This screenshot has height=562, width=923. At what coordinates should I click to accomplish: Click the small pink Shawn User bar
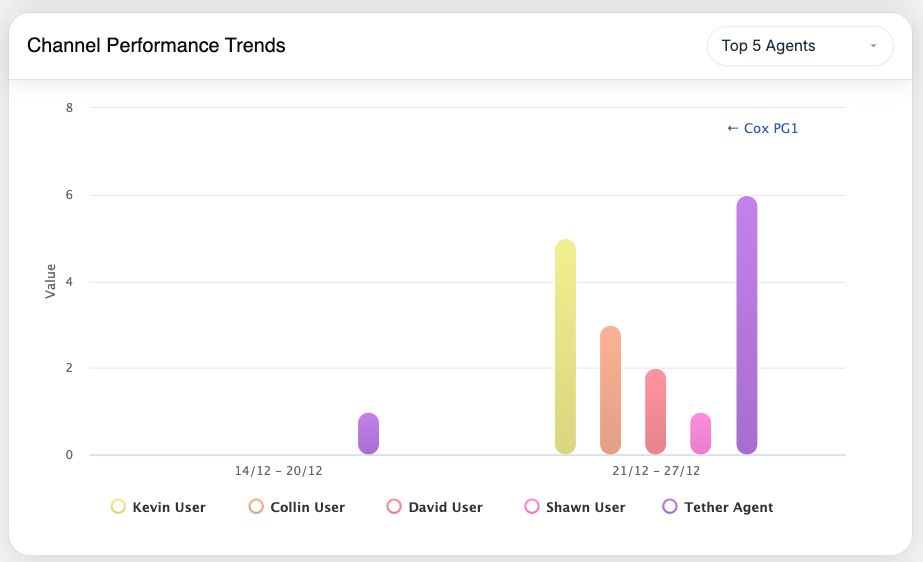[701, 434]
